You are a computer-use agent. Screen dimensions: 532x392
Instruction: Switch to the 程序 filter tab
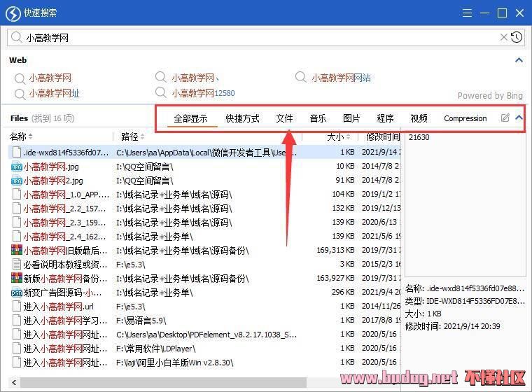point(386,118)
